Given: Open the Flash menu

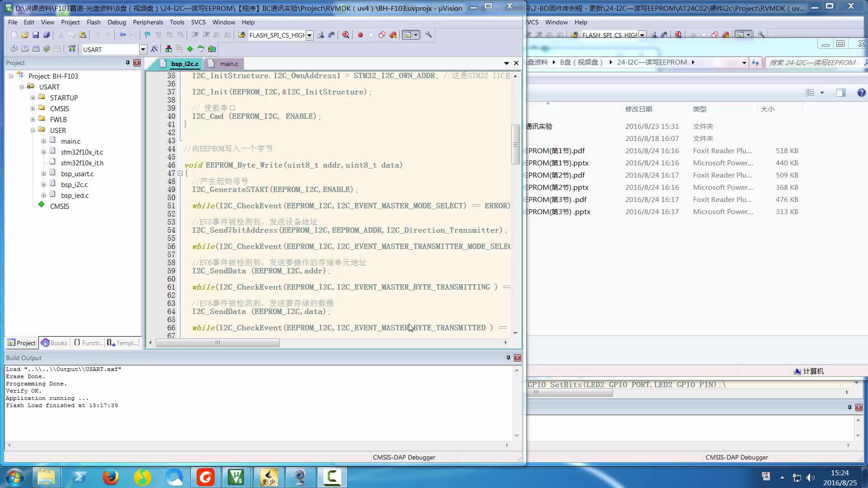Looking at the screenshot, I should tap(94, 22).
